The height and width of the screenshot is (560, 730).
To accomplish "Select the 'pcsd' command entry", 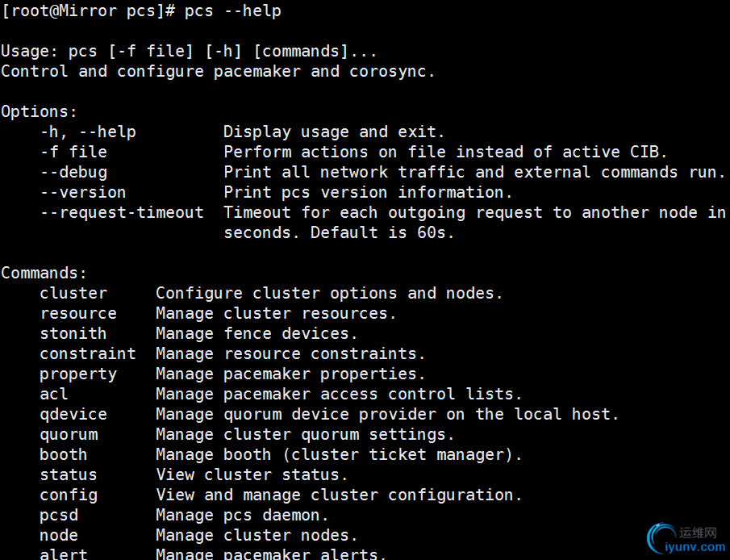I will pos(59,516).
